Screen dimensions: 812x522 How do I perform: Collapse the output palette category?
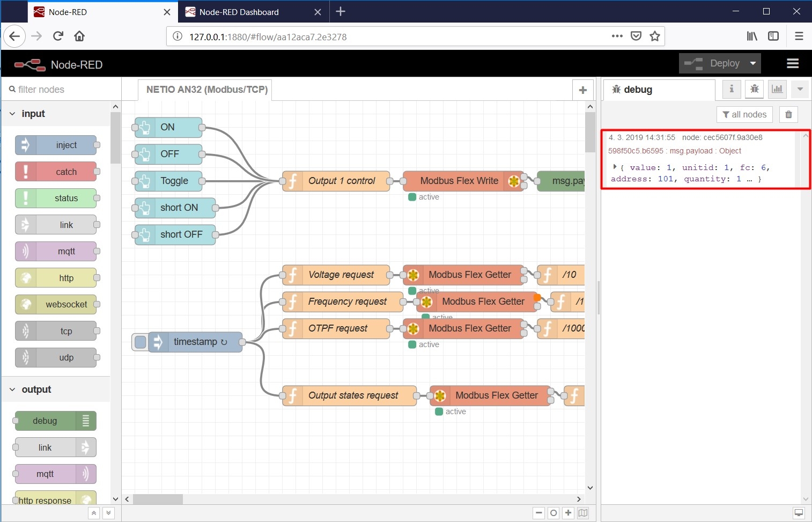point(12,389)
